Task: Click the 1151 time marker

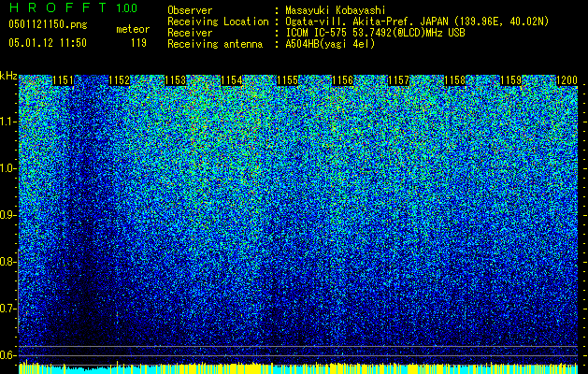Action: coord(63,80)
